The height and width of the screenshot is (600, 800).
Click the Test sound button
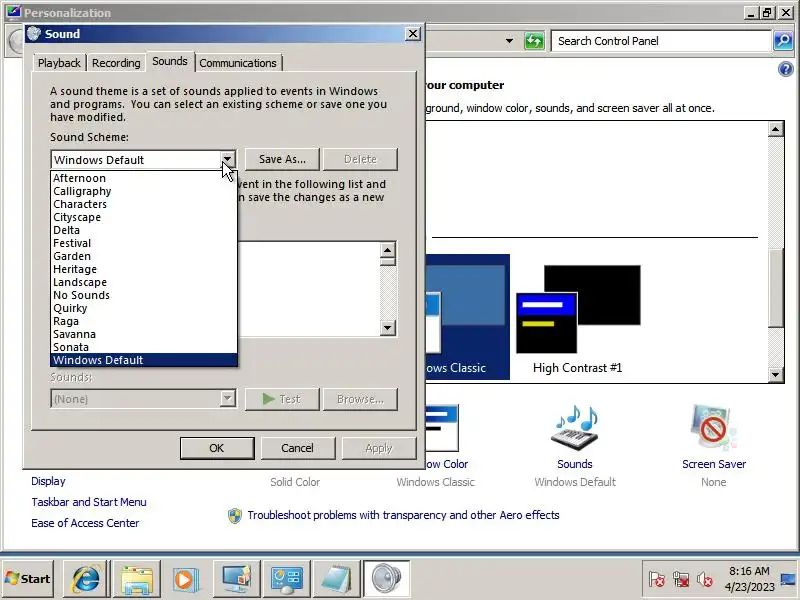pos(282,399)
